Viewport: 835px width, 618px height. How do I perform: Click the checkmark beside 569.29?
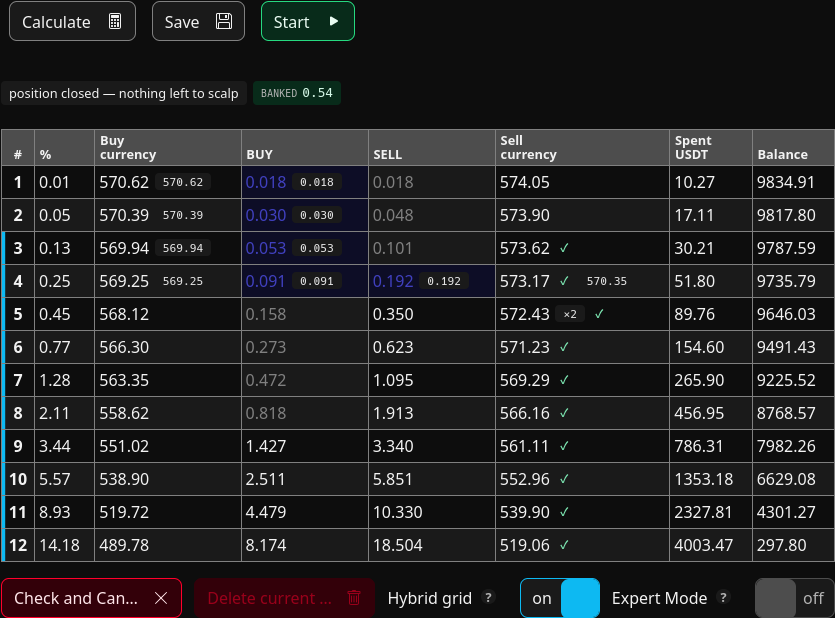pyautogui.click(x=564, y=380)
